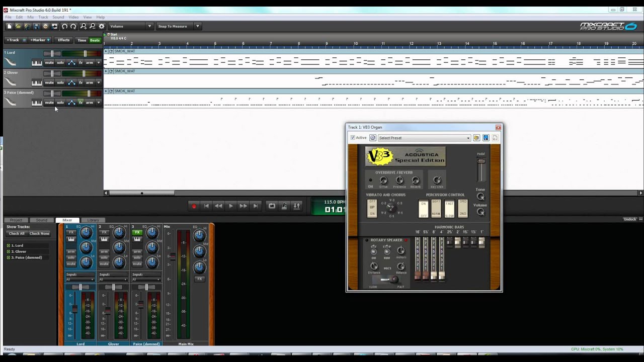Toggle automation icon on Glover track

71,82
